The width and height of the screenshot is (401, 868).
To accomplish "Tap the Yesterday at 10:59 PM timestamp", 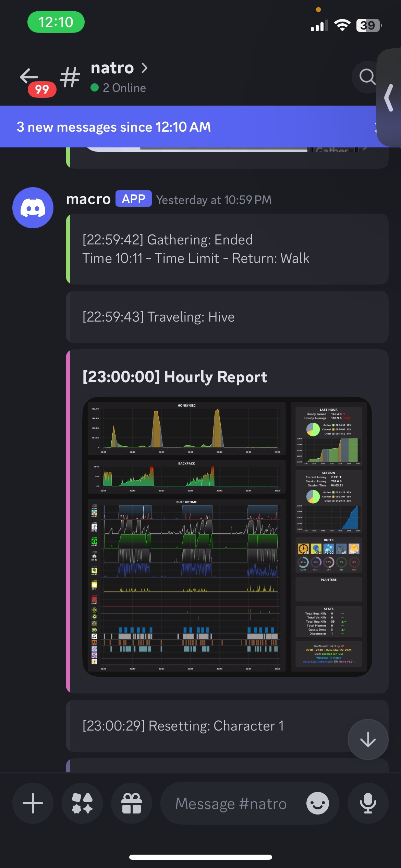I will 214,200.
